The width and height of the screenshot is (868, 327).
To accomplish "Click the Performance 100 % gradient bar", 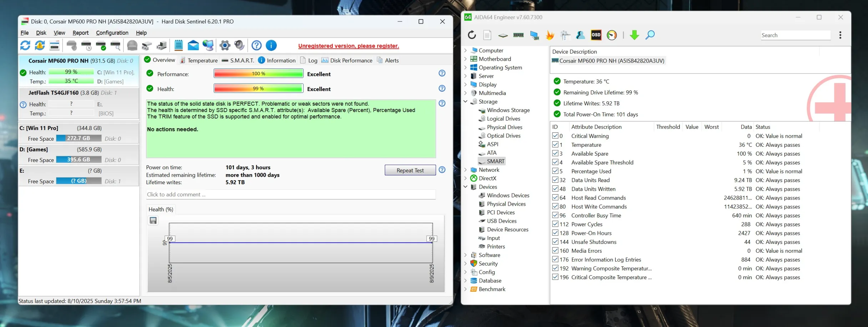I will [258, 74].
